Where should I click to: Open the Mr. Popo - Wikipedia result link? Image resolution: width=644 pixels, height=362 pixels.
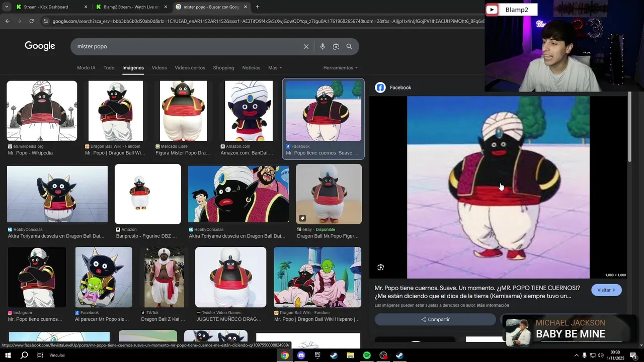pyautogui.click(x=30, y=153)
